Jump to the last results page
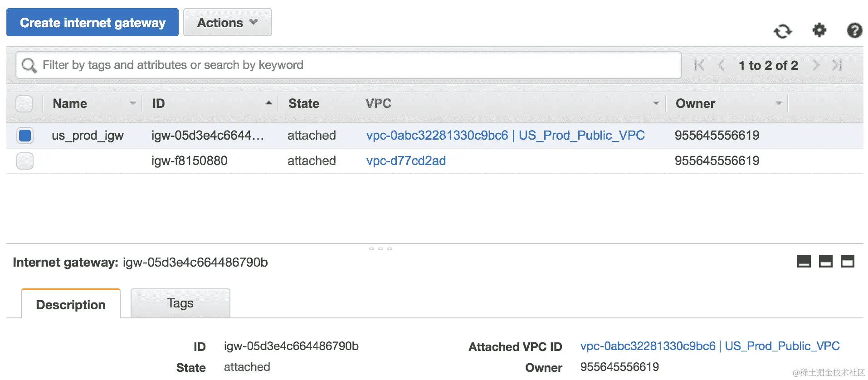868x380 pixels. pos(837,65)
